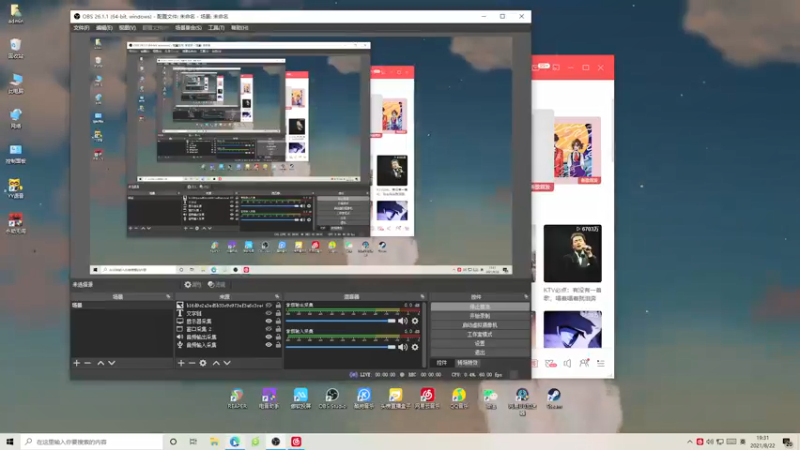Switch to the NetEase Cloud Music taskbar icon
Viewport: 800px width, 450px height.
pos(296,442)
